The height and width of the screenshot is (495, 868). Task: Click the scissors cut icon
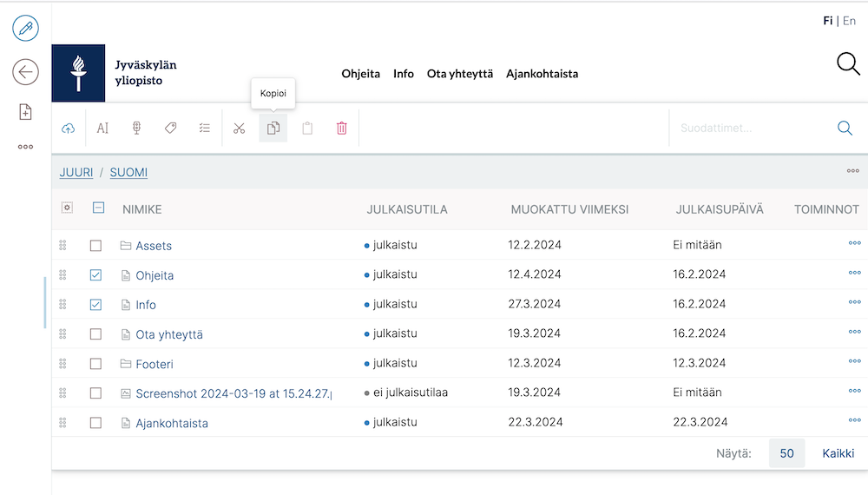point(239,129)
